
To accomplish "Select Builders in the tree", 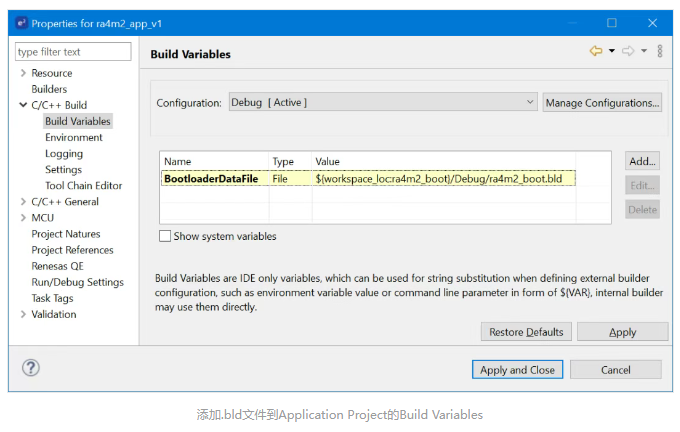I will (49, 89).
